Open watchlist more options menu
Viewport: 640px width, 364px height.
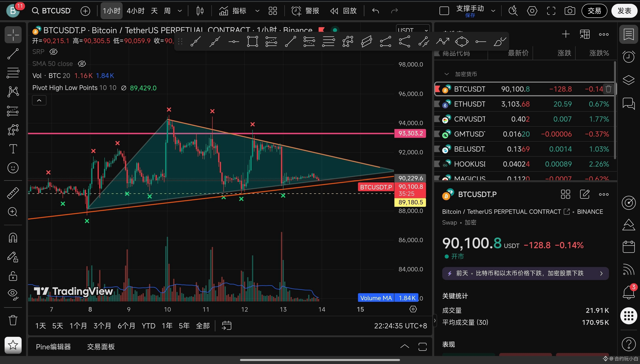604,34
